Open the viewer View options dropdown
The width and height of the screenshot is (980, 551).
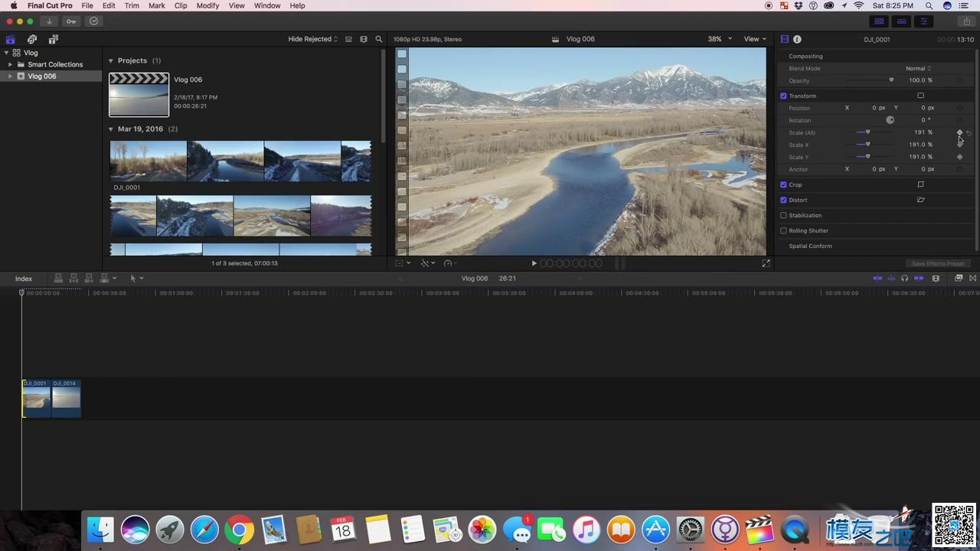[755, 39]
